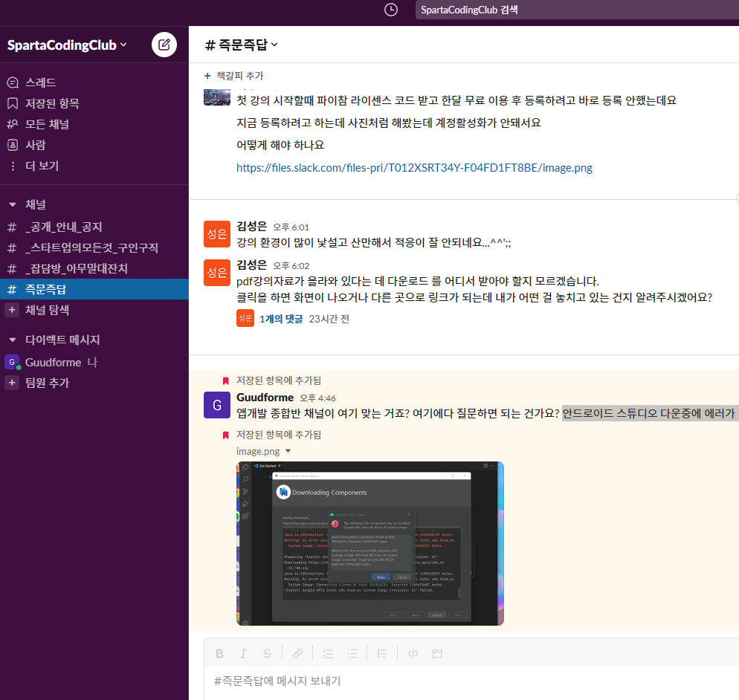Viewport: 739px width, 700px height.
Task: Open the Android Studio screenshot thumbnail
Action: tap(370, 544)
